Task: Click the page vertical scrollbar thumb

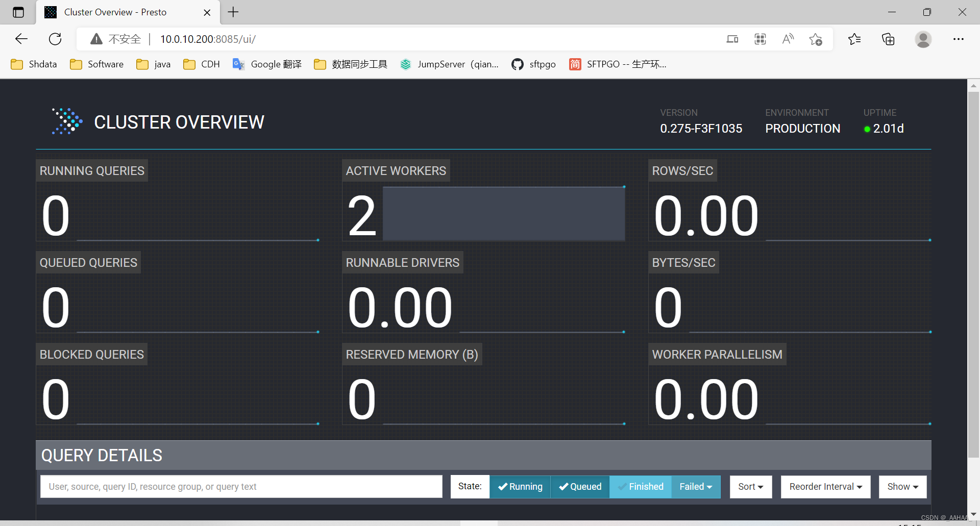Action: [973, 275]
